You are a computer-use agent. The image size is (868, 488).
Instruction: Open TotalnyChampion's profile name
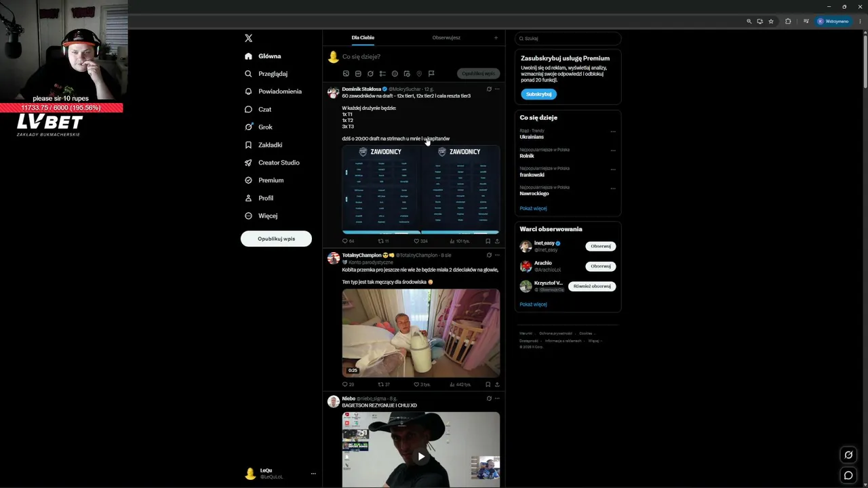coord(361,256)
